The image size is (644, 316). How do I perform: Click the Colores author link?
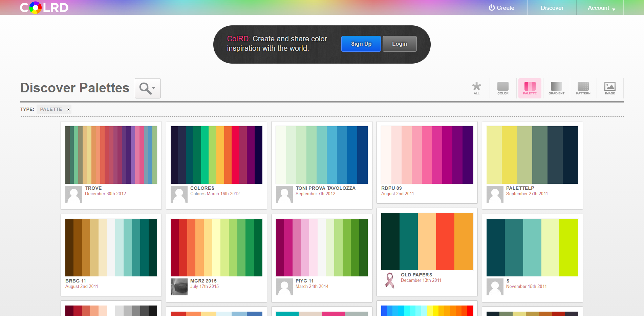click(198, 194)
